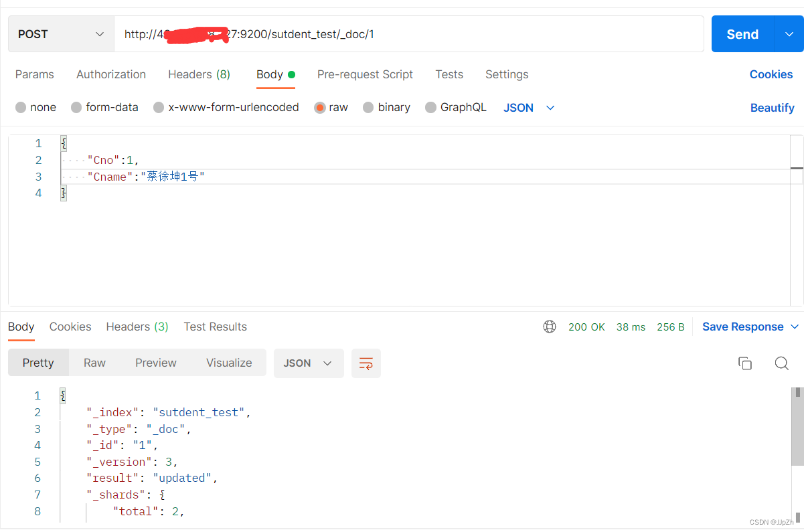The width and height of the screenshot is (804, 532).
Task: Expand the Save Response dropdown
Action: pos(795,327)
